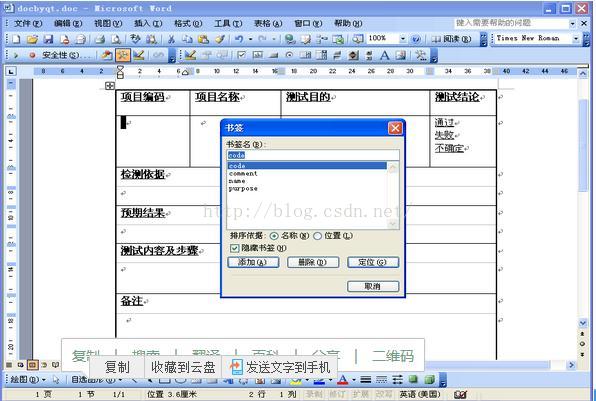The width and height of the screenshot is (596, 401).
Task: Click the Delete button in Bookmark dialog
Action: coord(313,262)
